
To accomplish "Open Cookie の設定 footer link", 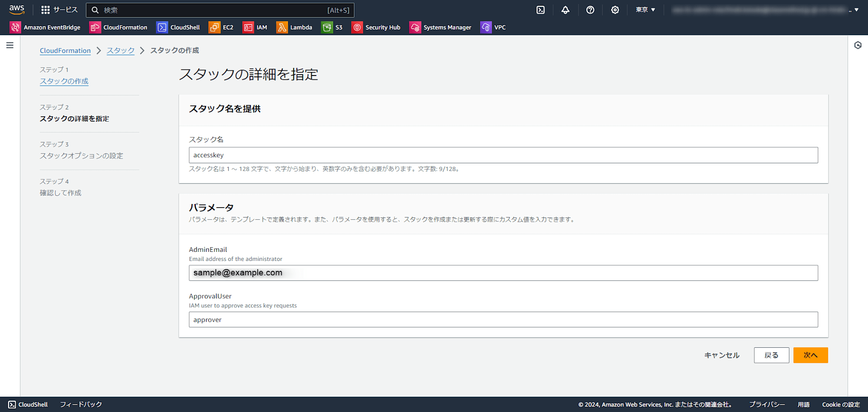I will [x=841, y=404].
